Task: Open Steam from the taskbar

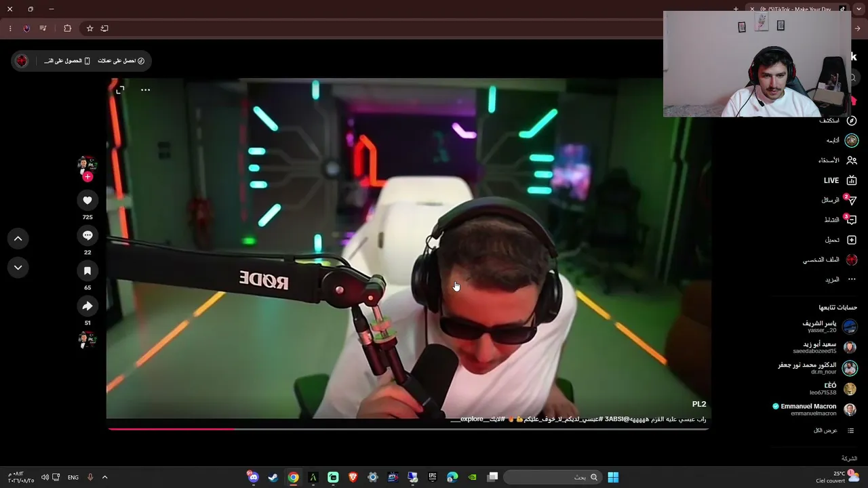Action: pyautogui.click(x=273, y=477)
